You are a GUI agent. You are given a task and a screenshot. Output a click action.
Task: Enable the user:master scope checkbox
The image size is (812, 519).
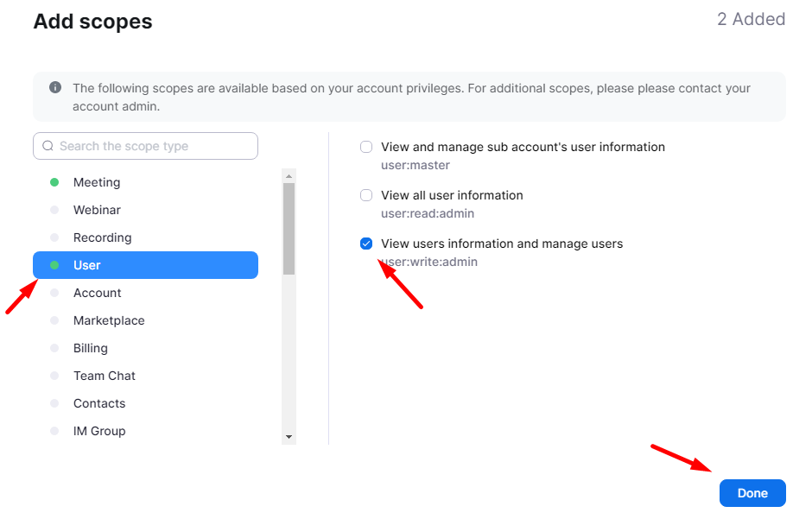pos(366,147)
